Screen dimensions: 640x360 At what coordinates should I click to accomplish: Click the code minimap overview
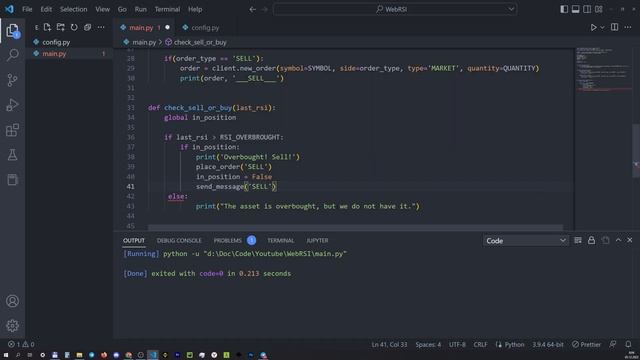(x=603, y=69)
